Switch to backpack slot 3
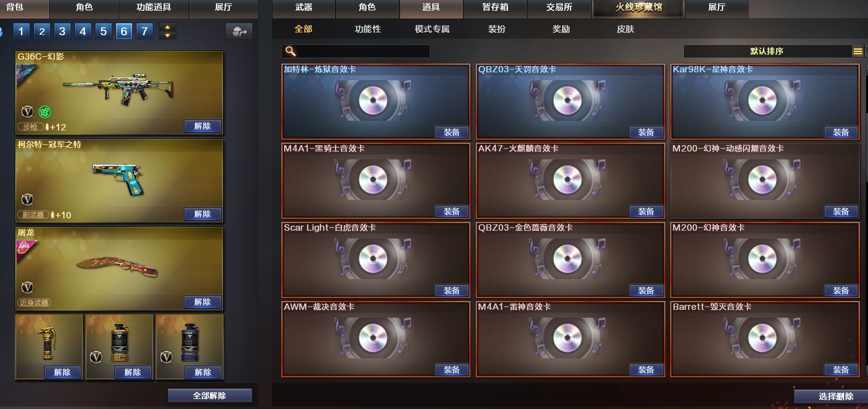 coord(62,32)
